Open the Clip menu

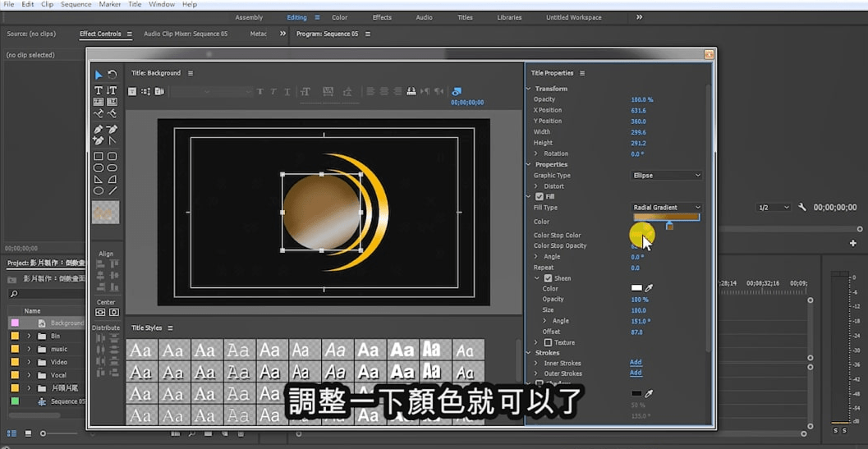[48, 4]
